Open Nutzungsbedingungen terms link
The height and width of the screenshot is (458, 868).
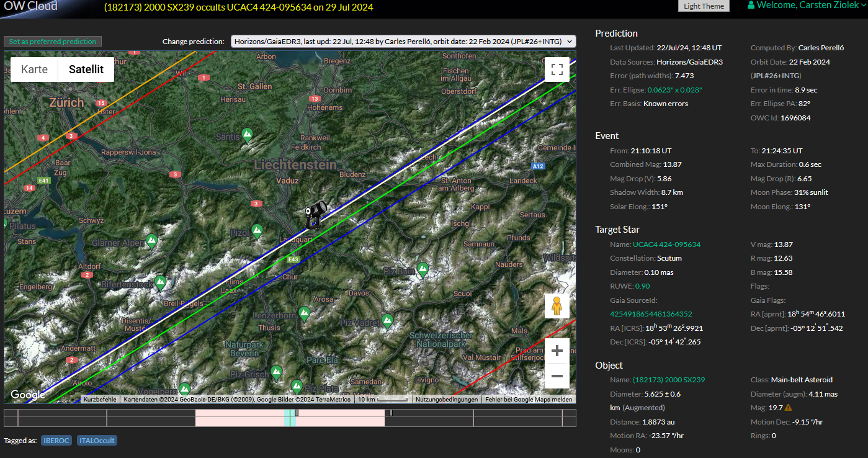tap(447, 400)
